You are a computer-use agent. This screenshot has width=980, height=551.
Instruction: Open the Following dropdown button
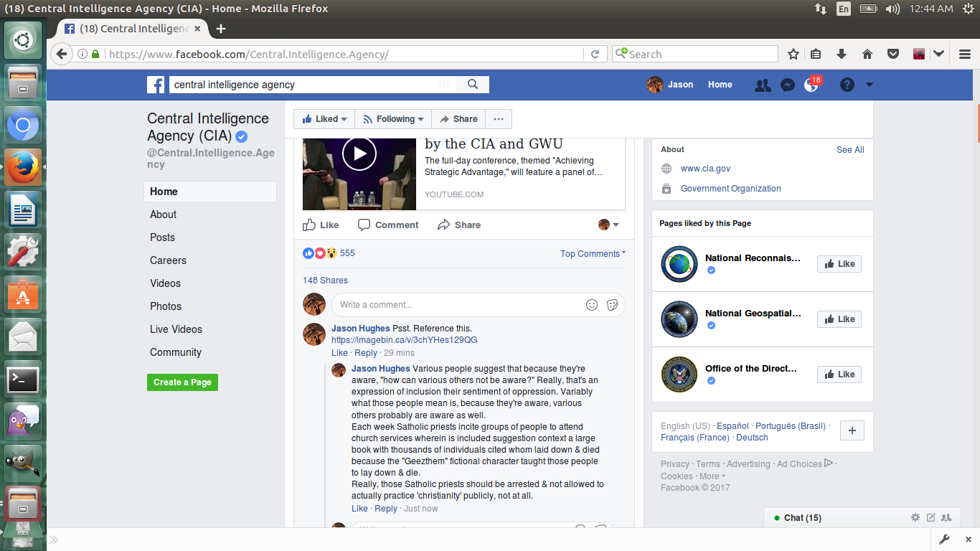pyautogui.click(x=393, y=119)
